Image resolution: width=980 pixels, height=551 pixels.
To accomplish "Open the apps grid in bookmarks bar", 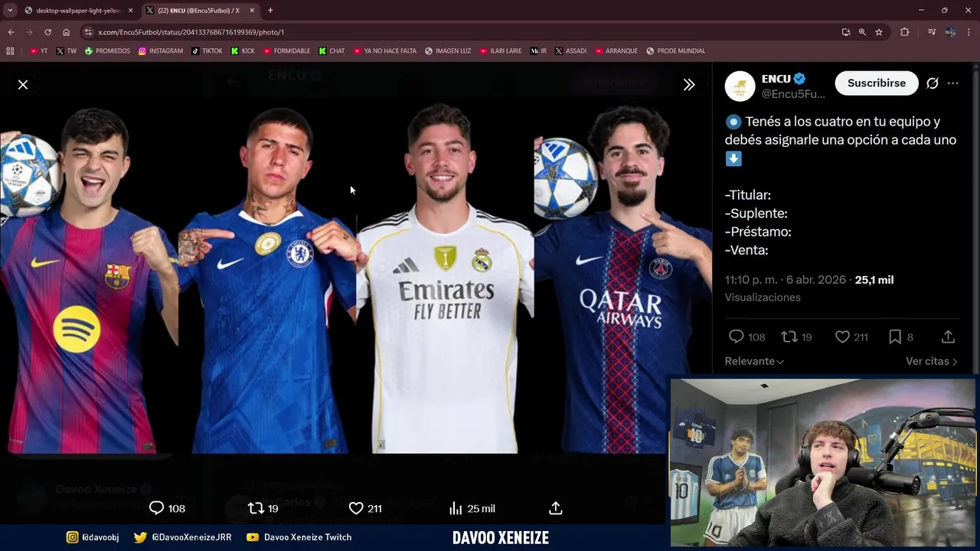I will coord(10,51).
